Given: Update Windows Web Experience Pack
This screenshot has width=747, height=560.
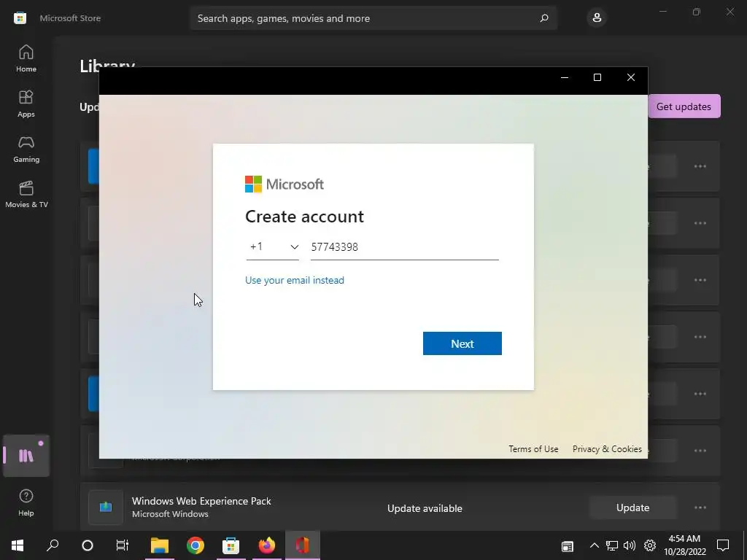Looking at the screenshot, I should click(x=632, y=507).
